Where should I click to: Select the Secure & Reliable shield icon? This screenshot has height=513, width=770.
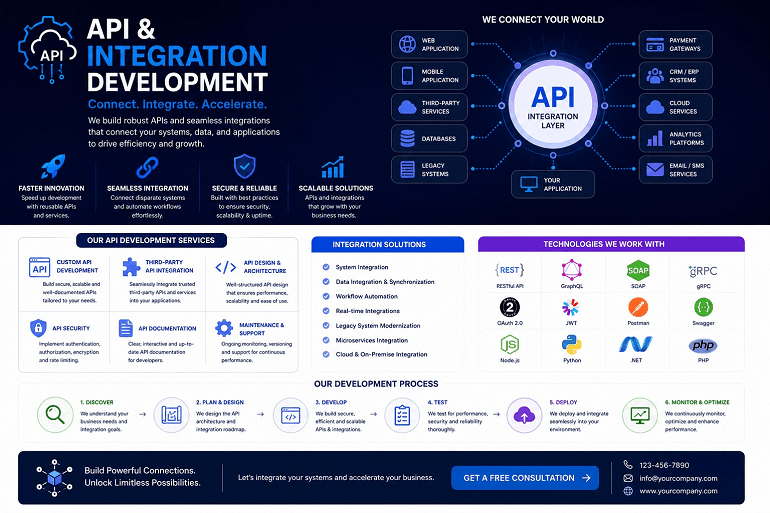244,166
